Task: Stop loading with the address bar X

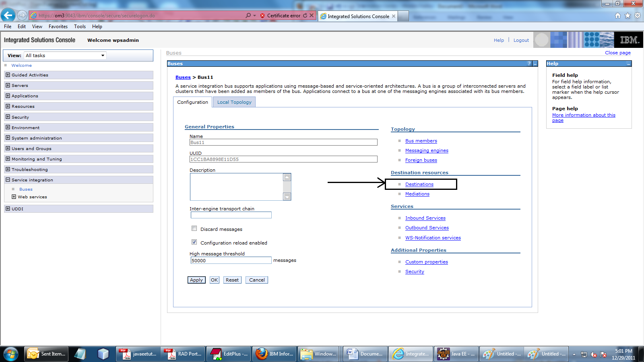Action: tap(312, 16)
